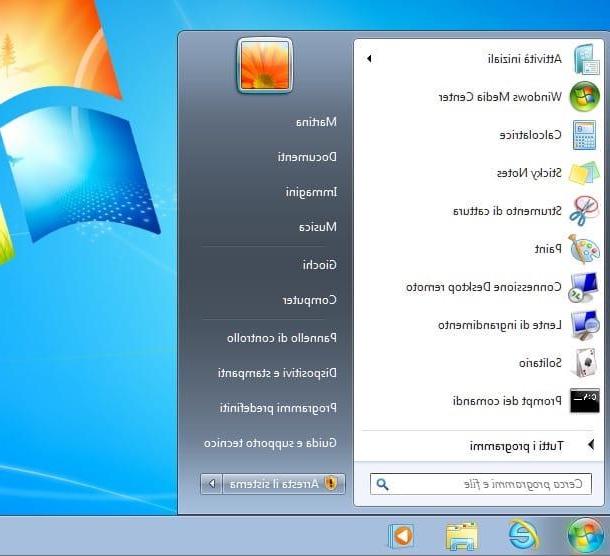Open the Attività iniziali icon
Image resolution: width=610 pixels, height=556 pixels.
[x=585, y=59]
